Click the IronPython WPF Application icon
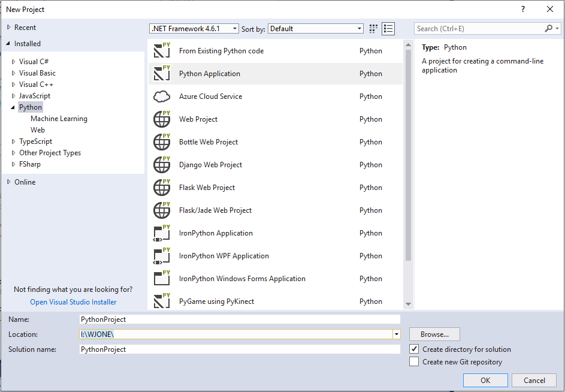Screen dimensions: 565x392 [x=162, y=256]
